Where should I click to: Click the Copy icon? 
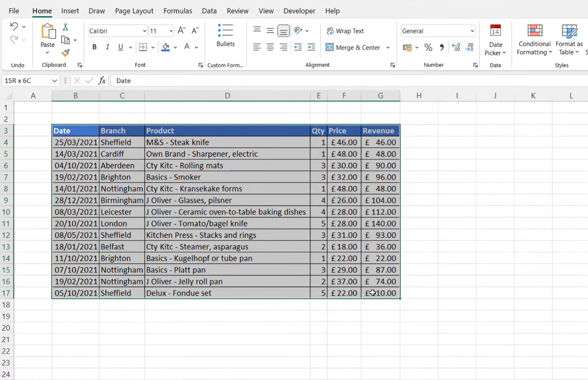[x=66, y=40]
